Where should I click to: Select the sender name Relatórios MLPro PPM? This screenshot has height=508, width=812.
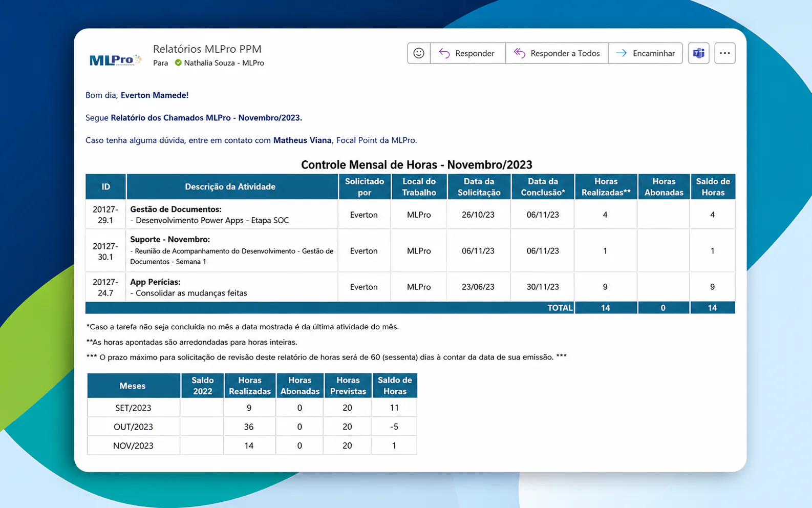coord(207,49)
